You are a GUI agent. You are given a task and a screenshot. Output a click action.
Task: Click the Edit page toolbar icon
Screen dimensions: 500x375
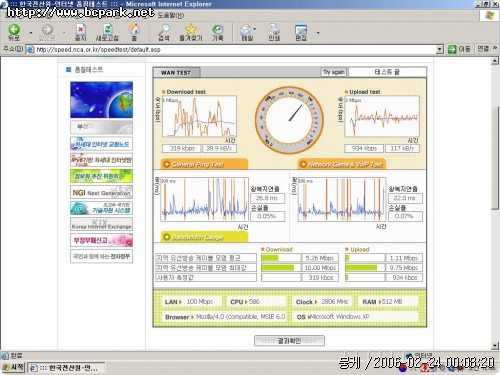tap(301, 32)
